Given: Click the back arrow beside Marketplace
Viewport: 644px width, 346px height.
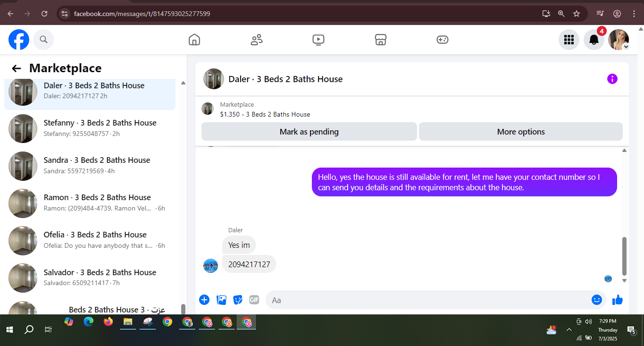Looking at the screenshot, I should (17, 68).
